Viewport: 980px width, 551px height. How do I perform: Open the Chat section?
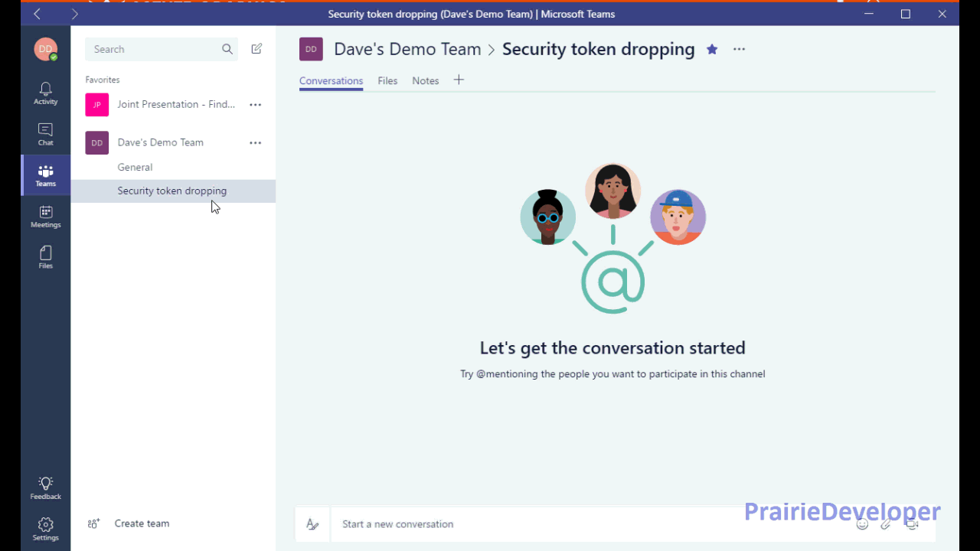(x=45, y=135)
